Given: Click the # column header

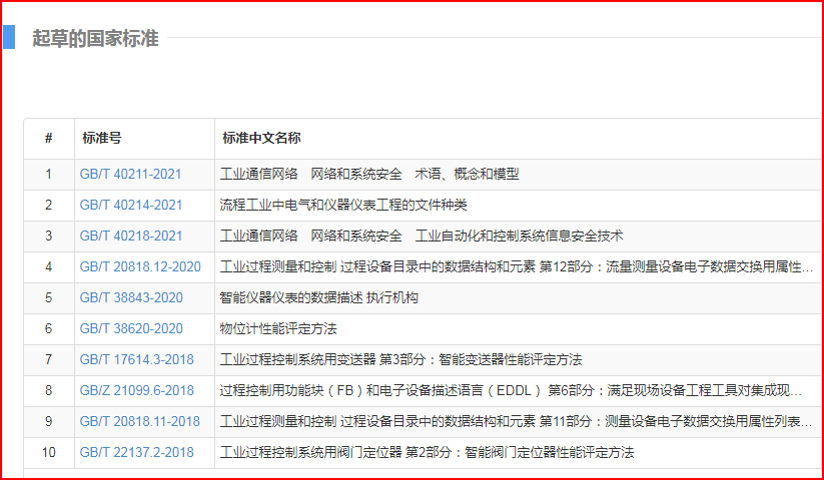Looking at the screenshot, I should point(48,138).
